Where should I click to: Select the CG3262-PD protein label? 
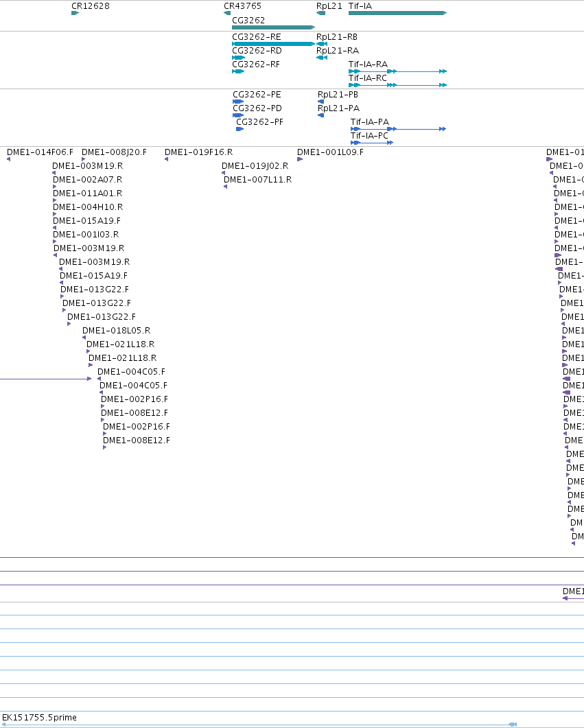tap(257, 108)
